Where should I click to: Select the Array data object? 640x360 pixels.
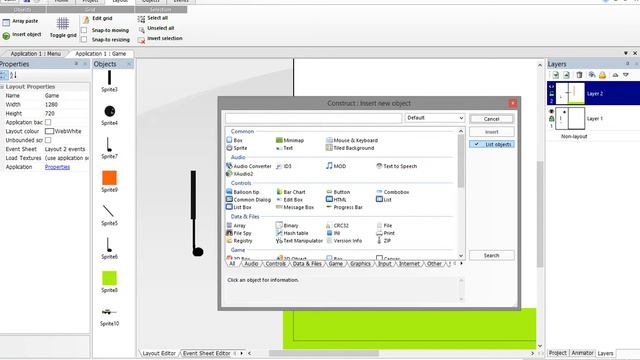tap(236, 225)
